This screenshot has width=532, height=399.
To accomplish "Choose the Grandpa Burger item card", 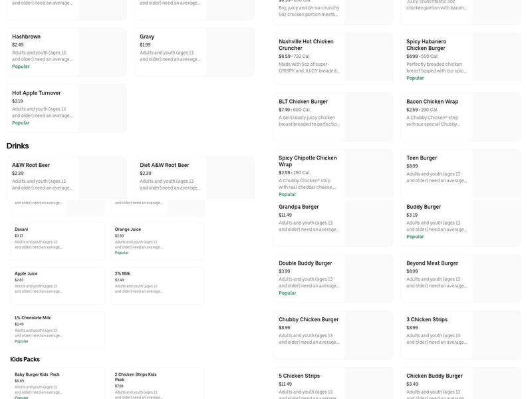I will pyautogui.click(x=333, y=223).
